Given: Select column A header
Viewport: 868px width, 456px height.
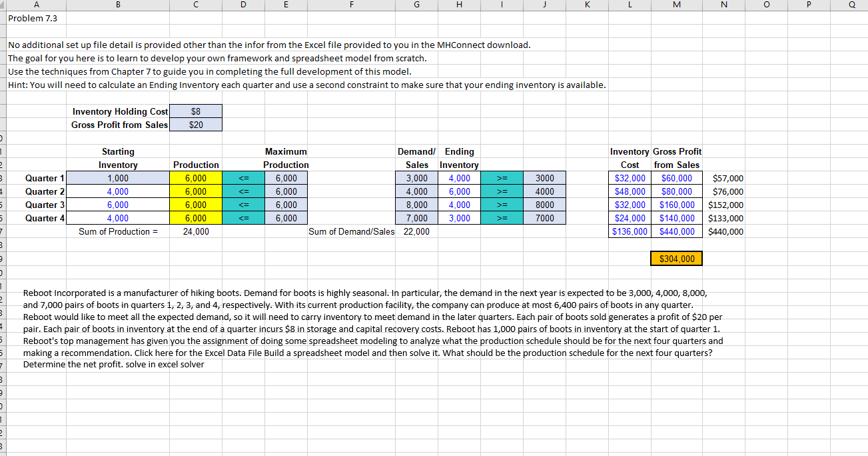Looking at the screenshot, I should point(36,5).
